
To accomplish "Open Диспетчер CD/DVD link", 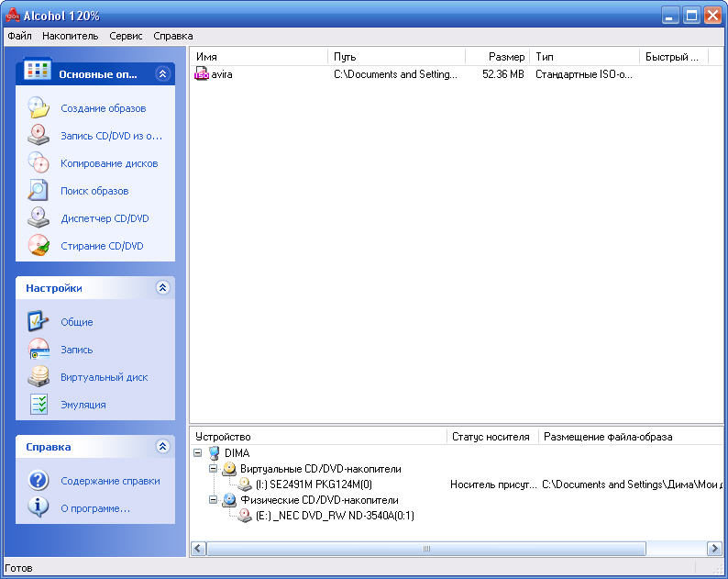I will coord(105,218).
